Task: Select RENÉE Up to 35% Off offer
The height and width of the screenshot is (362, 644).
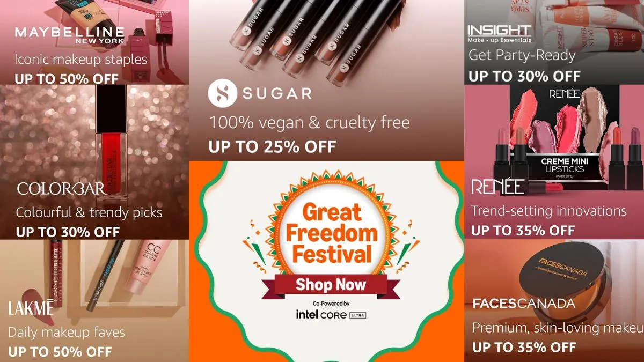Action: [523, 231]
